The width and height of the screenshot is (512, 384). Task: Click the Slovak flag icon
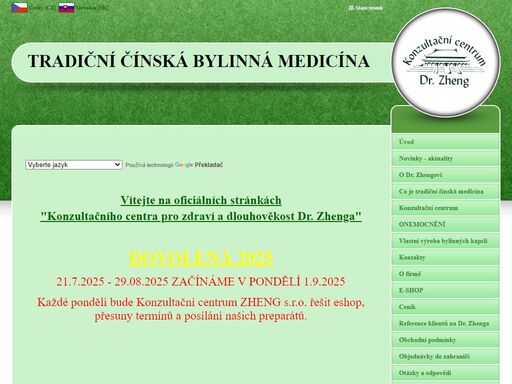(x=66, y=8)
